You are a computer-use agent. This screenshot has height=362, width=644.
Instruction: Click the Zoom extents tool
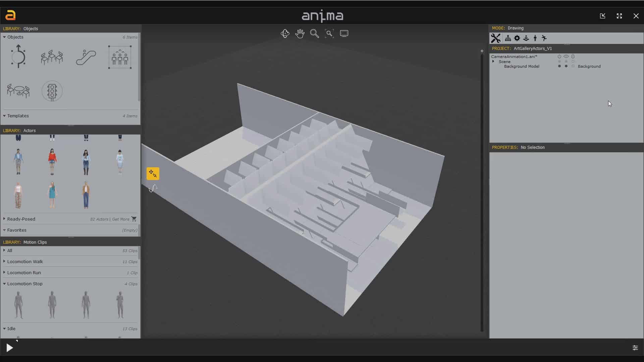[x=329, y=34]
